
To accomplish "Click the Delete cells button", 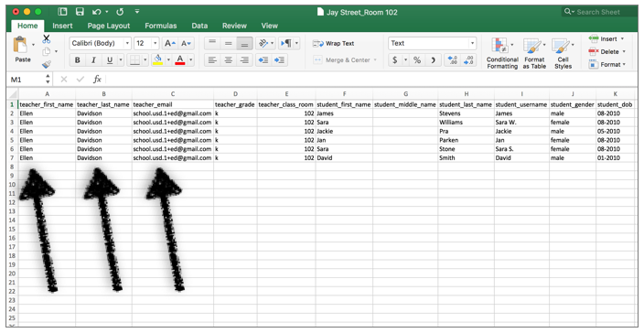I will (606, 52).
